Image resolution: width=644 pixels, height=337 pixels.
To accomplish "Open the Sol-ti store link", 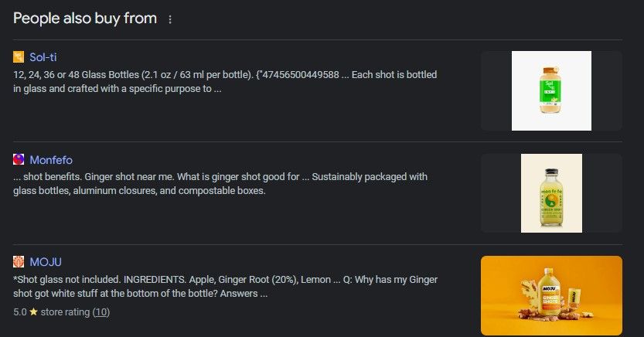I will tap(43, 57).
